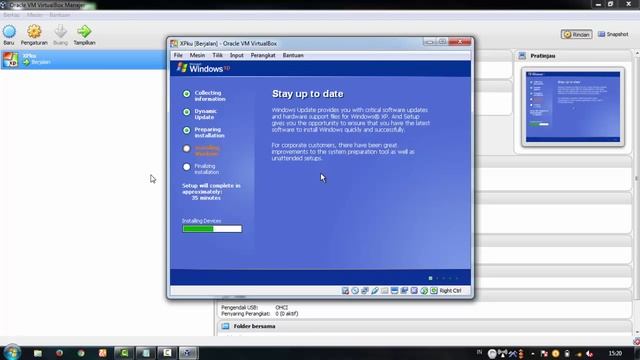Viewport: 640px width, 360px height.
Task: Click the Installing Devices progress bar
Action: pos(212,229)
